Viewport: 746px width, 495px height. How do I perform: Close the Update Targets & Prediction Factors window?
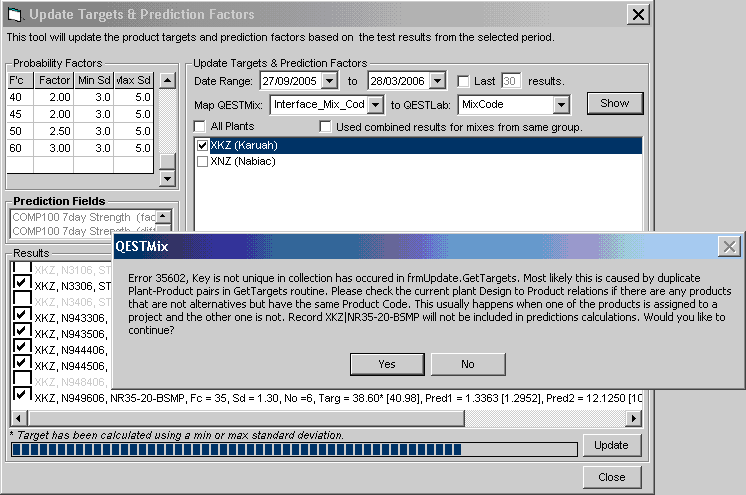coord(637,14)
